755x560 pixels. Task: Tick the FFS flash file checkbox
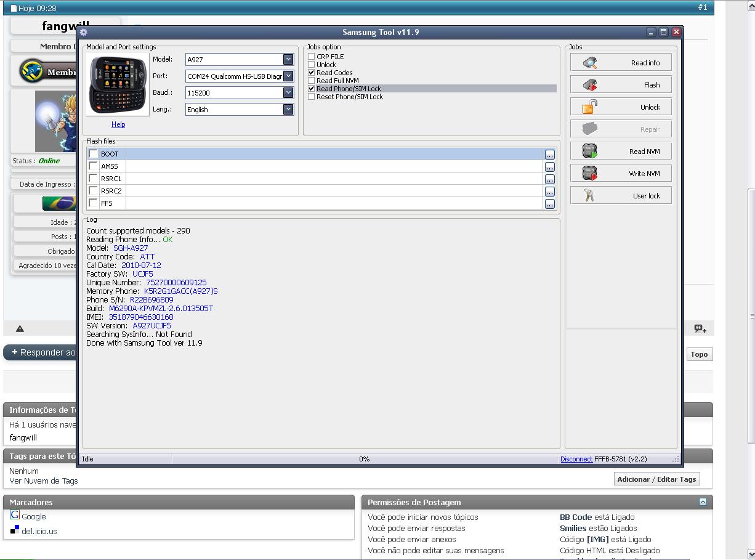93,203
